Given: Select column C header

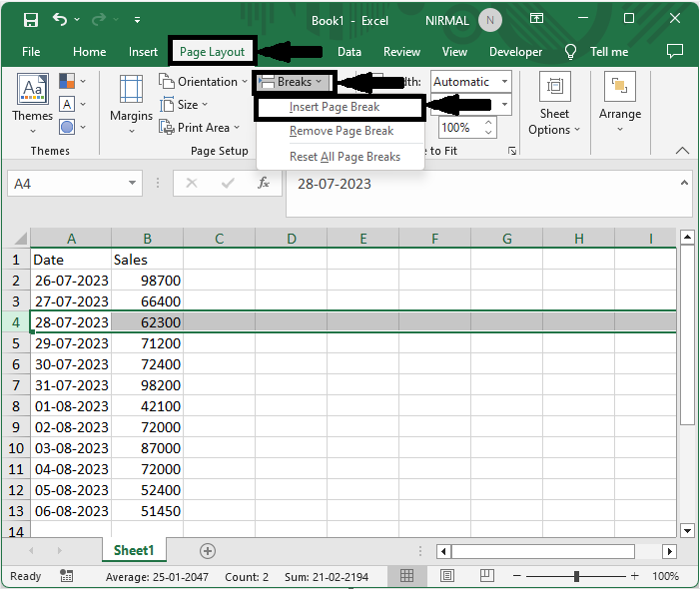Looking at the screenshot, I should (x=220, y=239).
